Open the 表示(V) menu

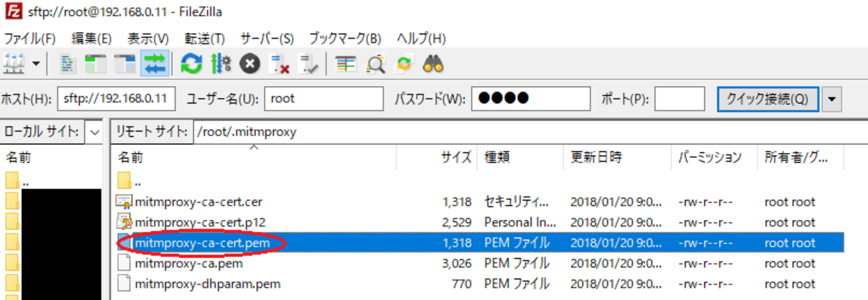tap(148, 38)
